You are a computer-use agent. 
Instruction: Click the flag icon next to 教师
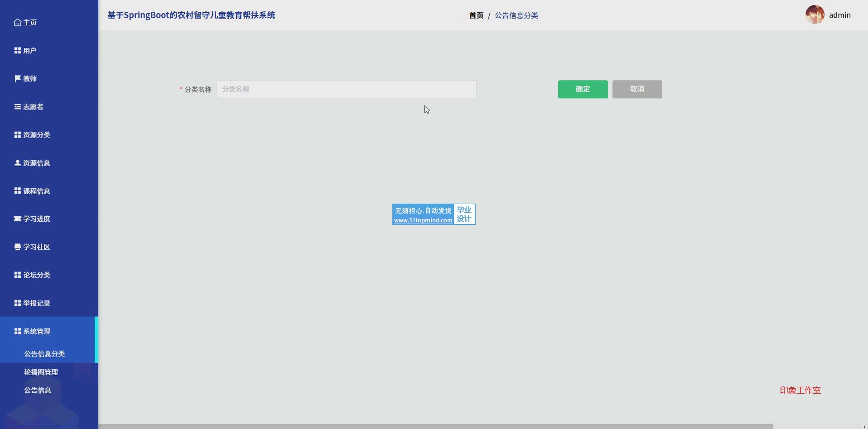pos(17,79)
